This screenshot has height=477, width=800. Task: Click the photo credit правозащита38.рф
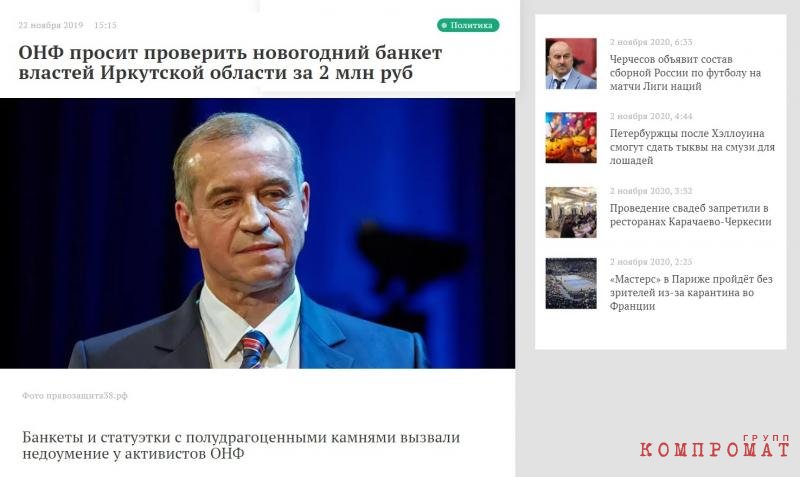click(x=75, y=395)
